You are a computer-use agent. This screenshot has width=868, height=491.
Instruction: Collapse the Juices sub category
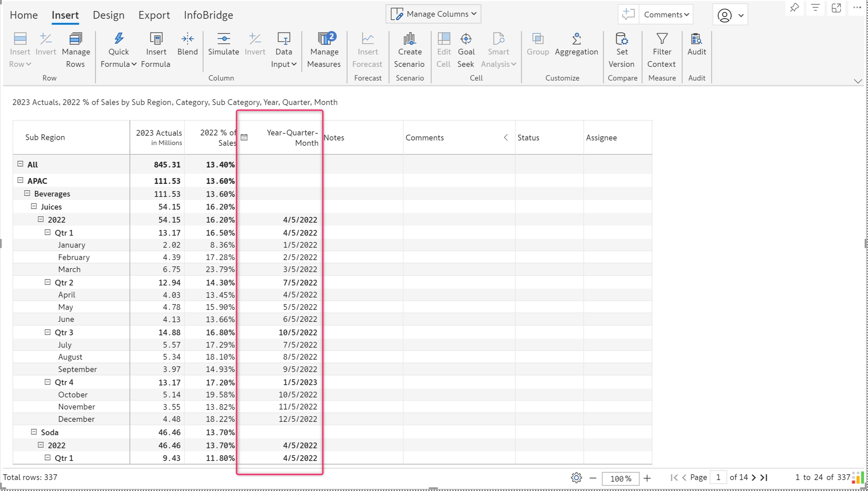(34, 206)
